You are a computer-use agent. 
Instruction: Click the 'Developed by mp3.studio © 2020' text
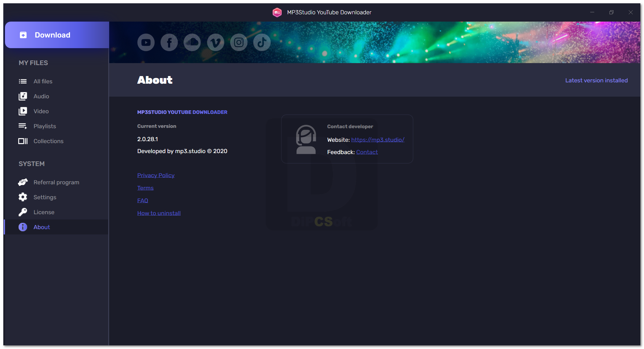(182, 151)
